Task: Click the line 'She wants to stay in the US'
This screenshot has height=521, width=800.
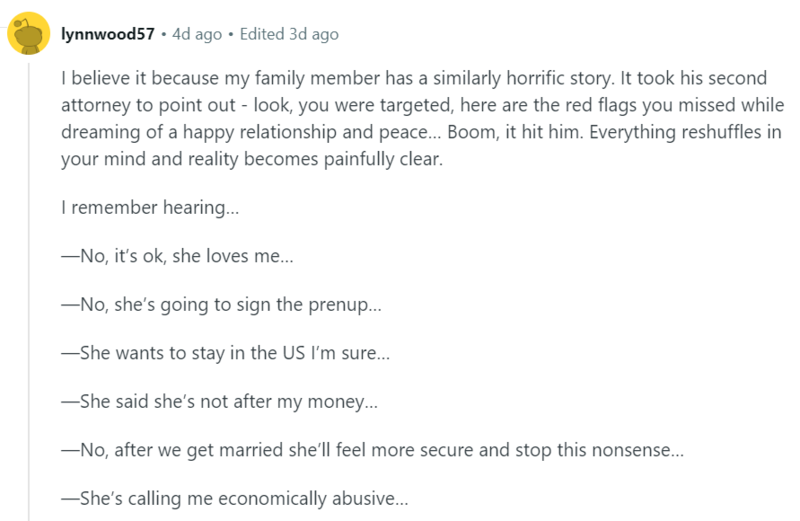Action: tap(226, 353)
